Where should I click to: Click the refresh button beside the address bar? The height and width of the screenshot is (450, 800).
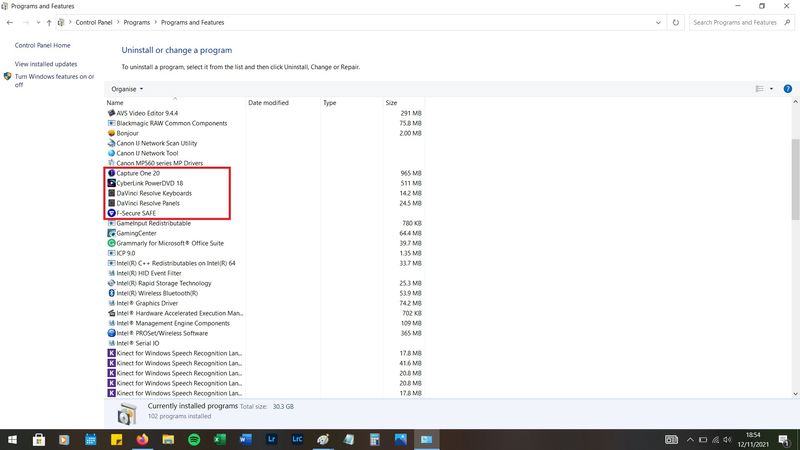676,22
